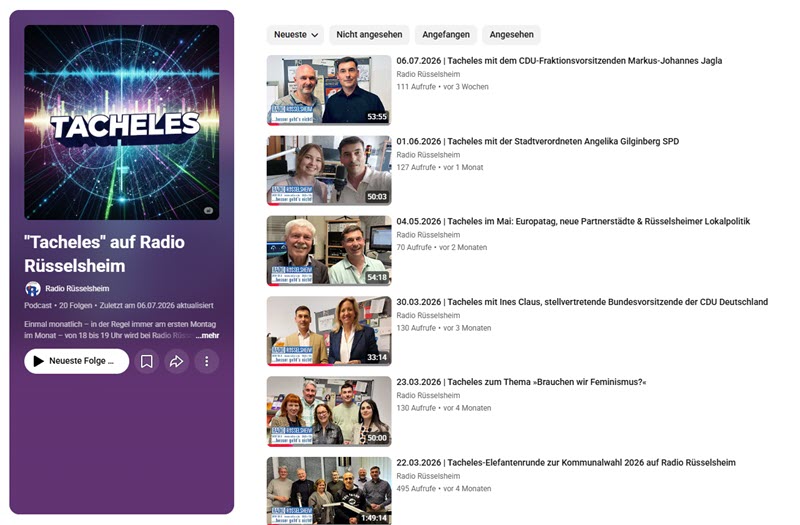Screen dimensions: 800x525
Task: Open thumbnail of Angelika Gilginberg episode
Action: click(x=329, y=170)
